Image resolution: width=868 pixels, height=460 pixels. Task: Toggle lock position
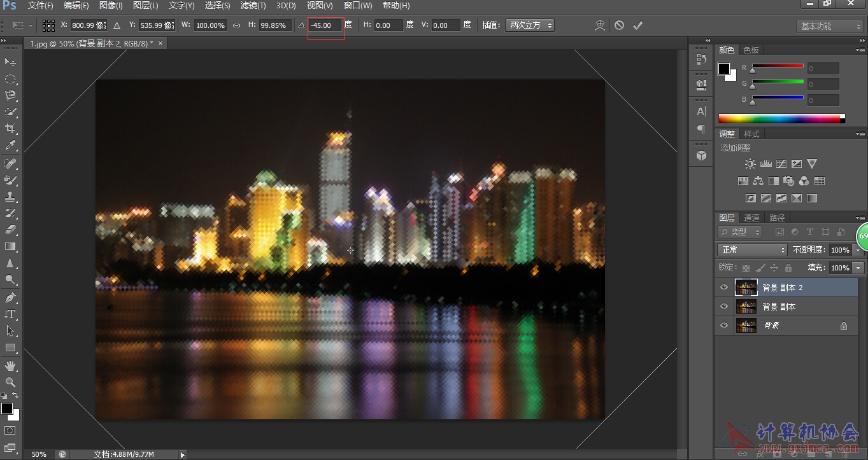tap(774, 268)
